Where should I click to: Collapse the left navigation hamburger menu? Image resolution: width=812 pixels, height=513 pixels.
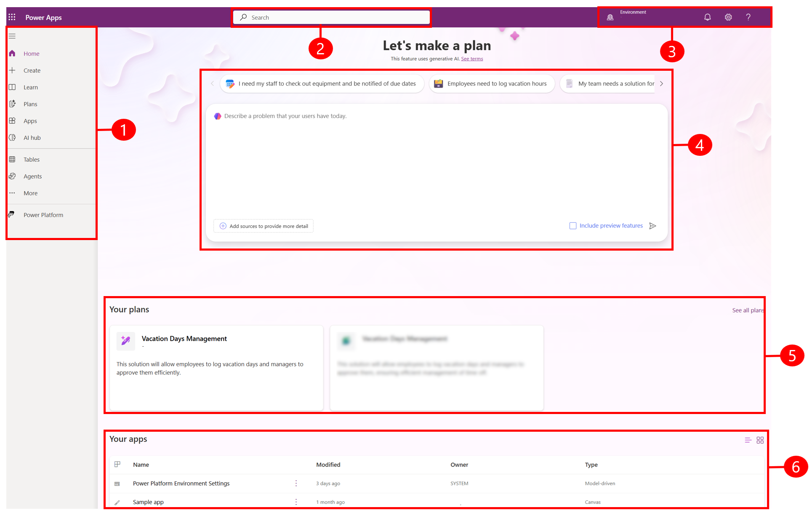point(12,36)
